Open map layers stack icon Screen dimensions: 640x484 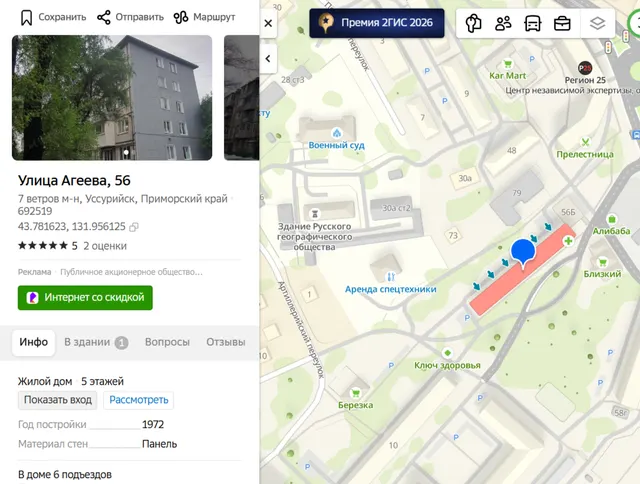[598, 23]
